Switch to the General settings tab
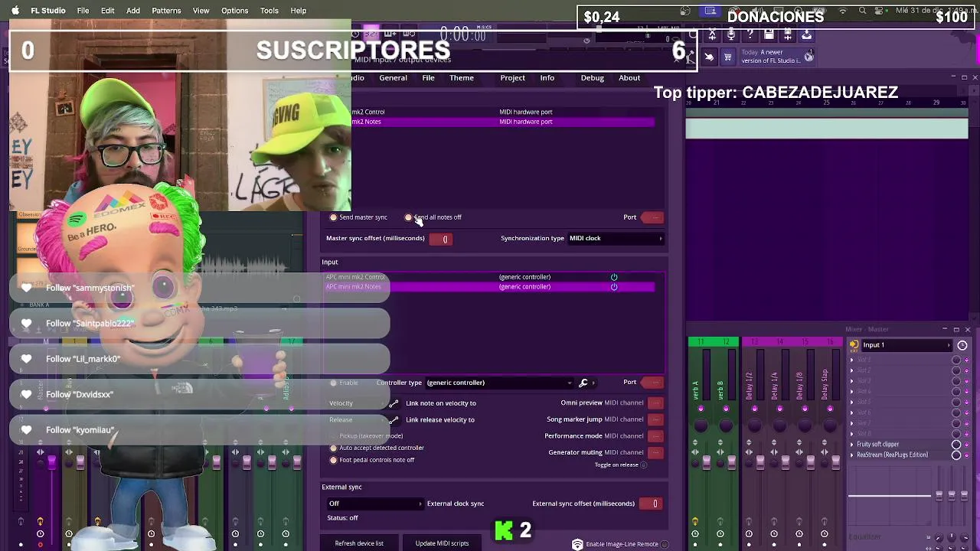Screen dimensions: 980x551 click(393, 78)
